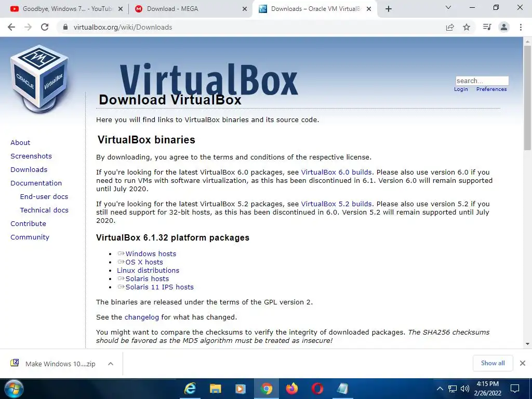
Task: Download the OS X hosts package
Action: (144, 262)
